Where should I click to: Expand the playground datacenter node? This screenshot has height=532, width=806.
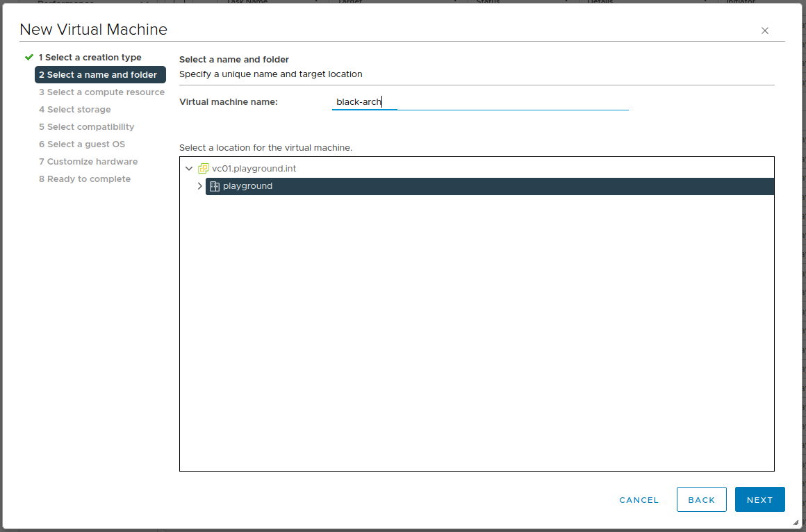(x=200, y=186)
